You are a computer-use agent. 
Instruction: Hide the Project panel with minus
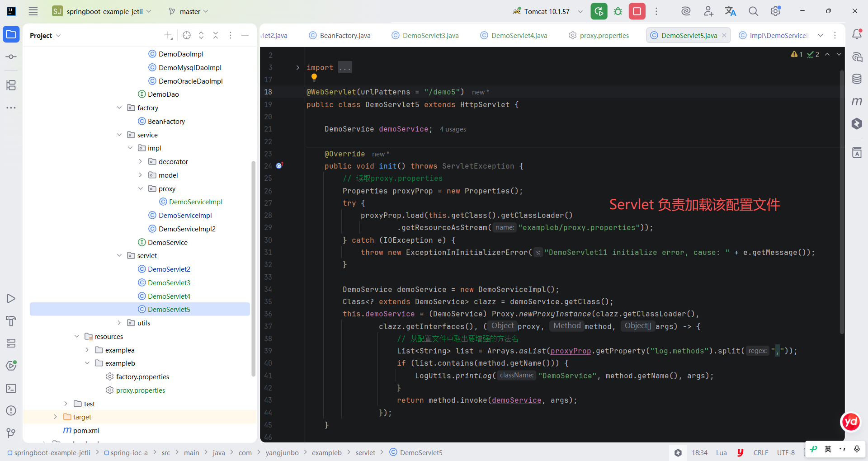245,35
